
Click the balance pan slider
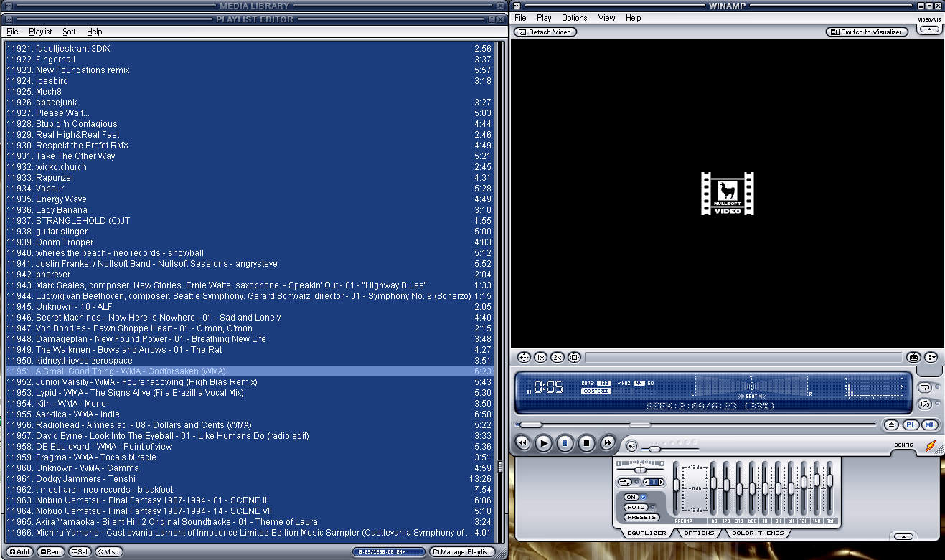(x=640, y=470)
